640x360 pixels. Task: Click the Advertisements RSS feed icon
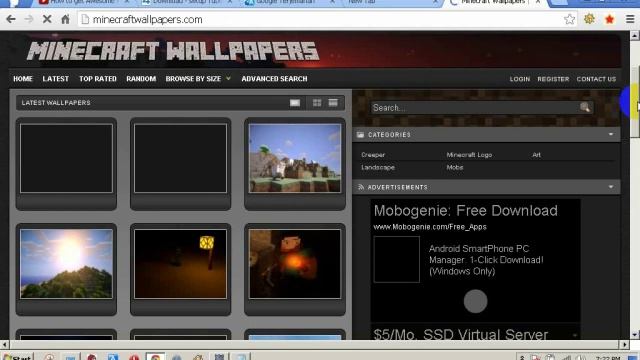[360, 187]
